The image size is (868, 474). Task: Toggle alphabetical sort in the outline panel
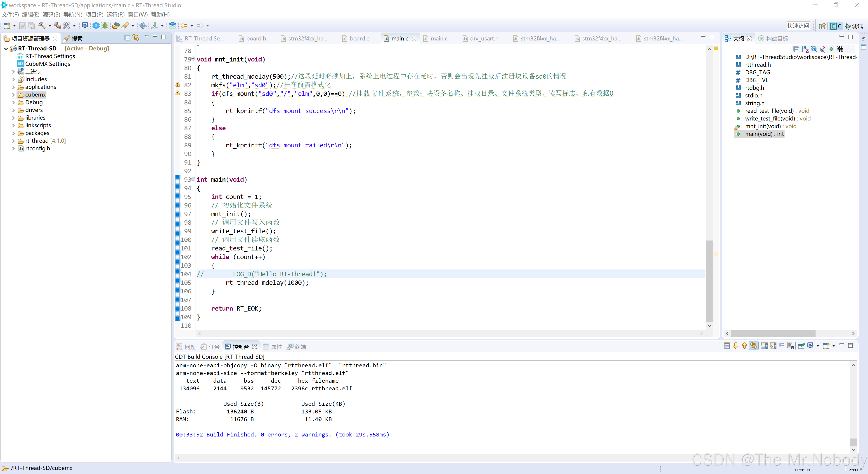[805, 49]
